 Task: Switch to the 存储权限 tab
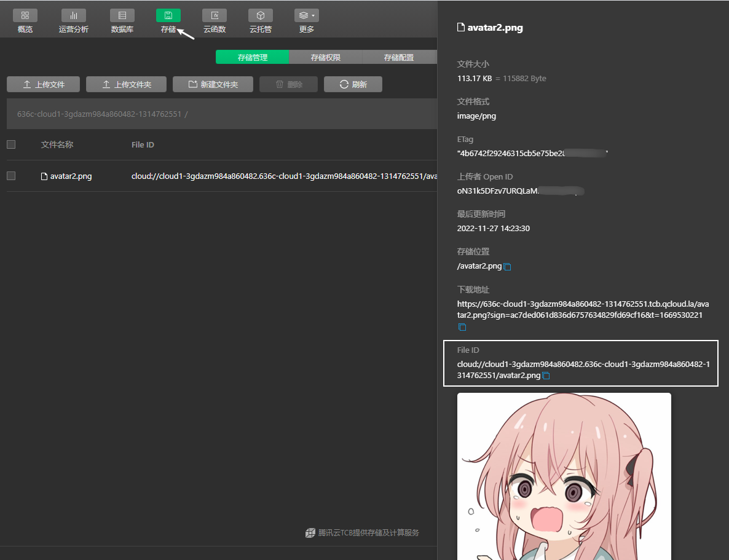pyautogui.click(x=325, y=57)
